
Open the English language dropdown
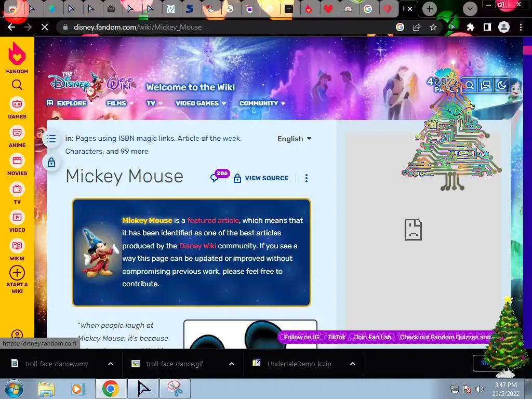[294, 139]
